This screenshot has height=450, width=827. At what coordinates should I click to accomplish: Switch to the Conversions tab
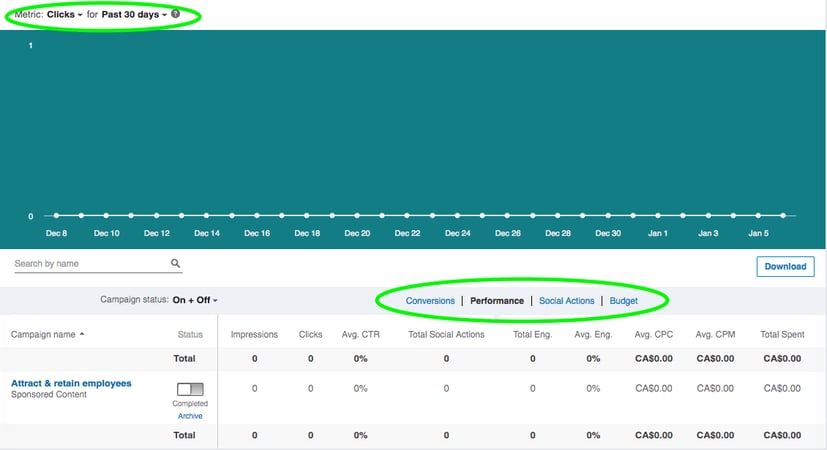click(430, 301)
